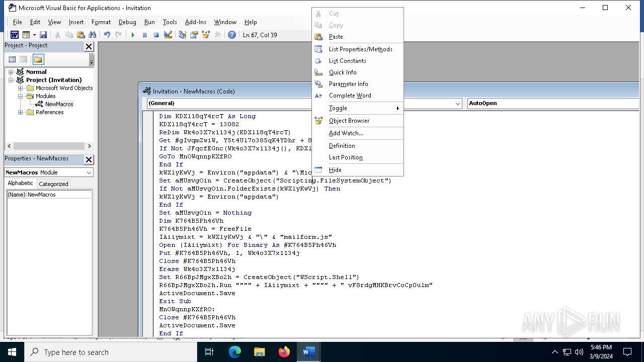644x362 pixels.
Task: Choose Object Browser in context menu
Action: 358,121
